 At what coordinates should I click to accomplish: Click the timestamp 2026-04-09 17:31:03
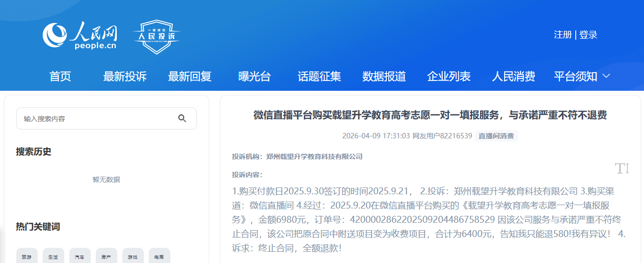point(376,136)
